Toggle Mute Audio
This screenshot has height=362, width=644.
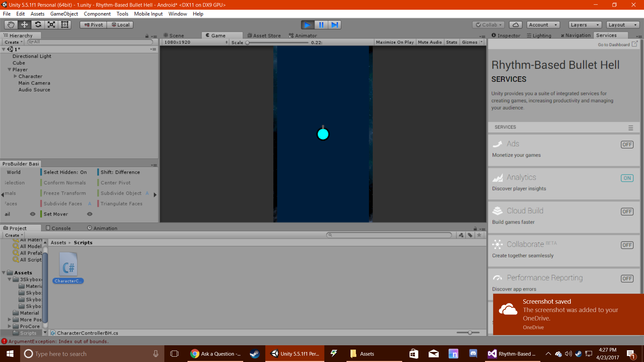430,42
